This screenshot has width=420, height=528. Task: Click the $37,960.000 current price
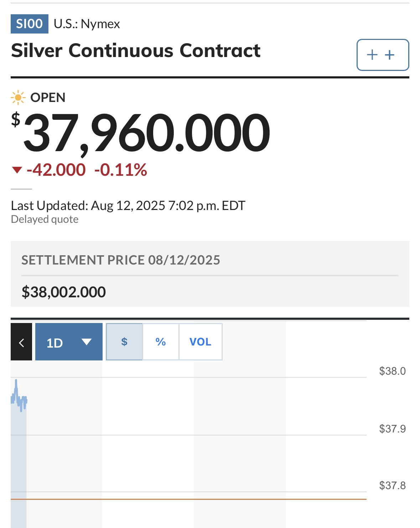tap(141, 132)
